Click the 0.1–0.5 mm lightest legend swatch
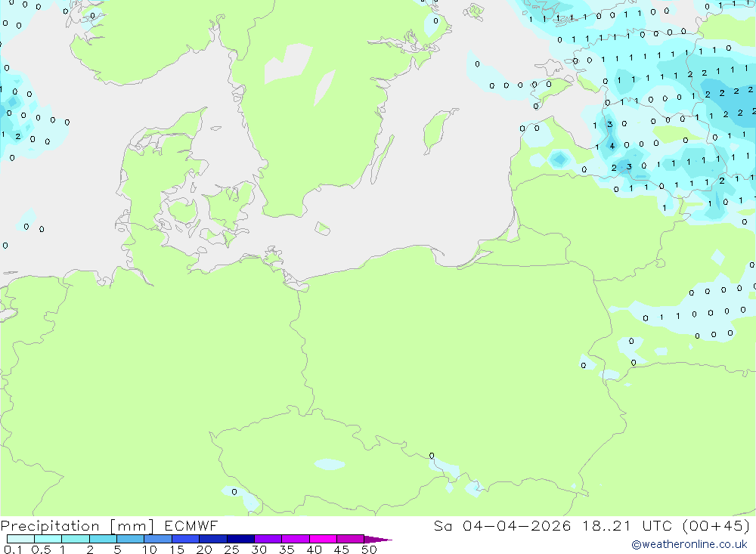The width and height of the screenshot is (756, 554). pyautogui.click(x=20, y=539)
